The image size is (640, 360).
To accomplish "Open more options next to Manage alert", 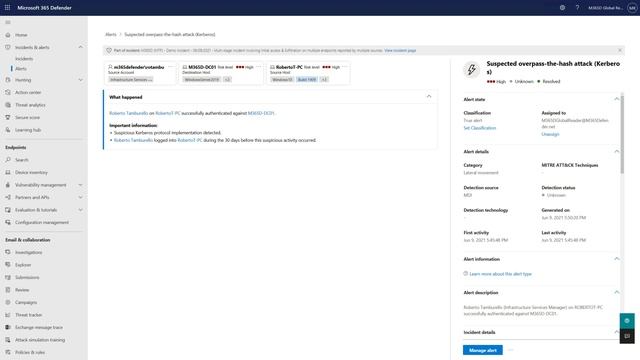I will coord(511,350).
